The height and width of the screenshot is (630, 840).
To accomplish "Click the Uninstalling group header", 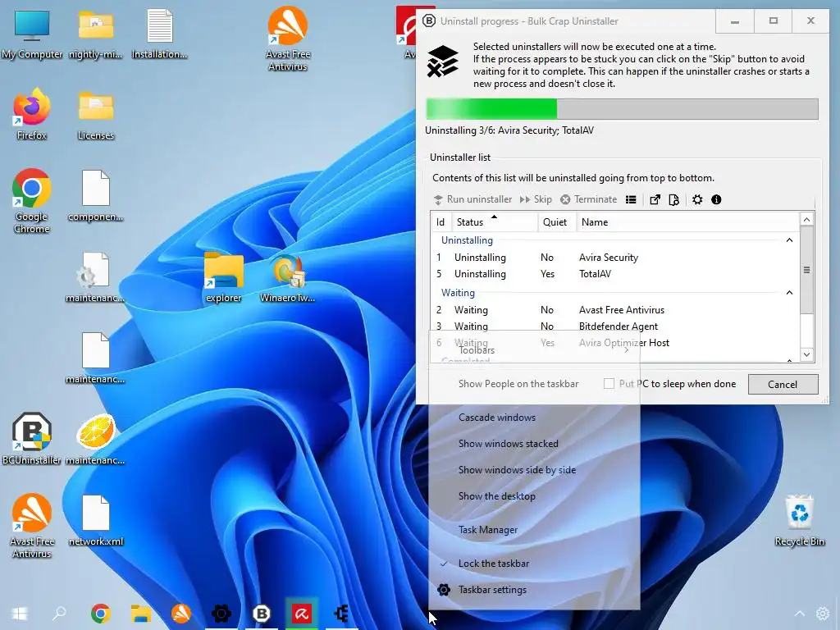I will pyautogui.click(x=467, y=240).
